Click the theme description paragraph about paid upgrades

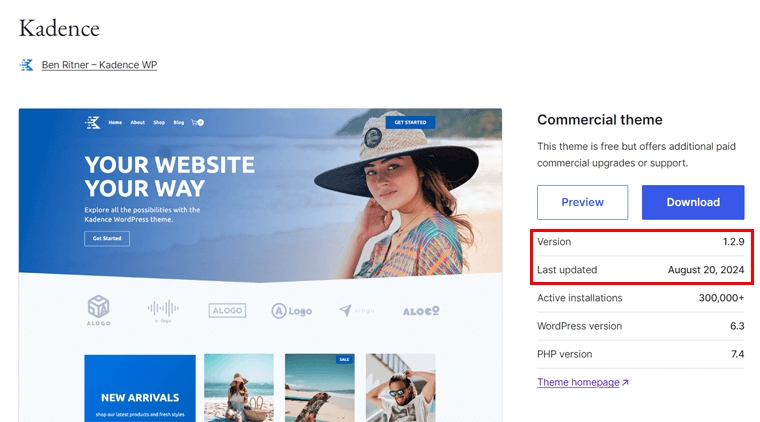point(636,155)
